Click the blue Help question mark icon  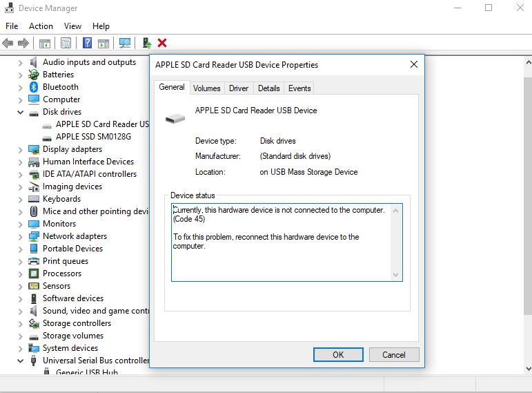pyautogui.click(x=87, y=43)
